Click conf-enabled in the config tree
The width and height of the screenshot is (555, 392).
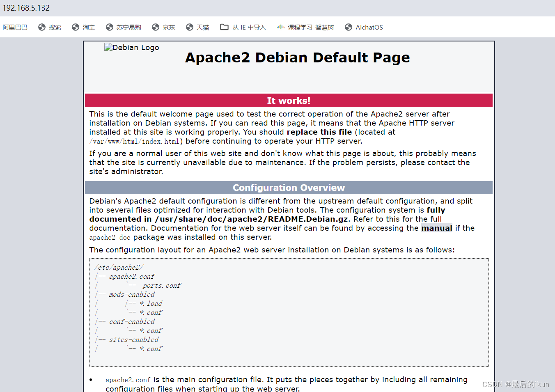[132, 322]
